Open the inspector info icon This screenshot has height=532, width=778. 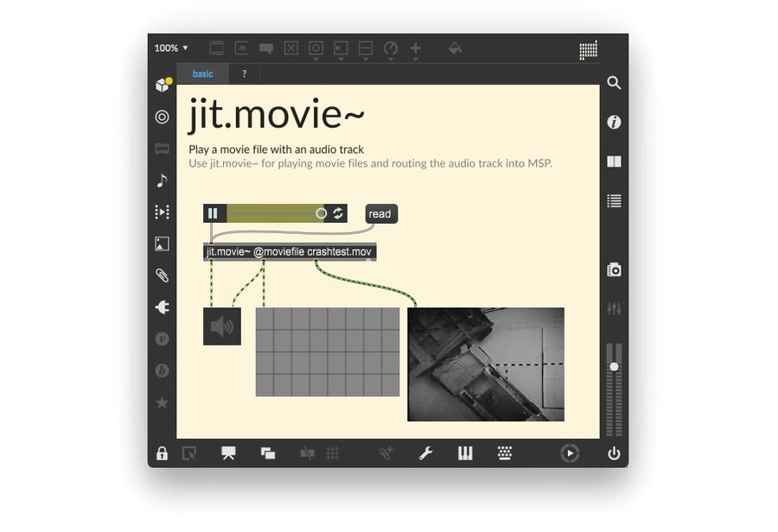click(614, 122)
